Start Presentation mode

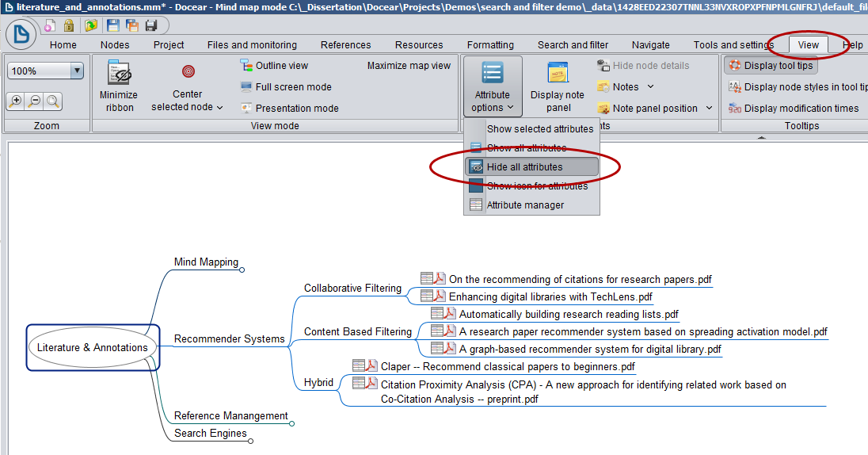[x=290, y=108]
